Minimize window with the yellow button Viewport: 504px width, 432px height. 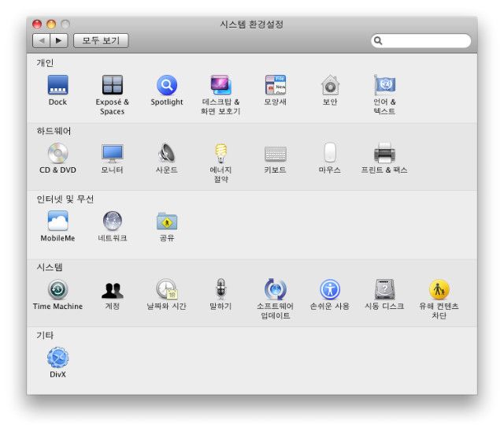(51, 24)
